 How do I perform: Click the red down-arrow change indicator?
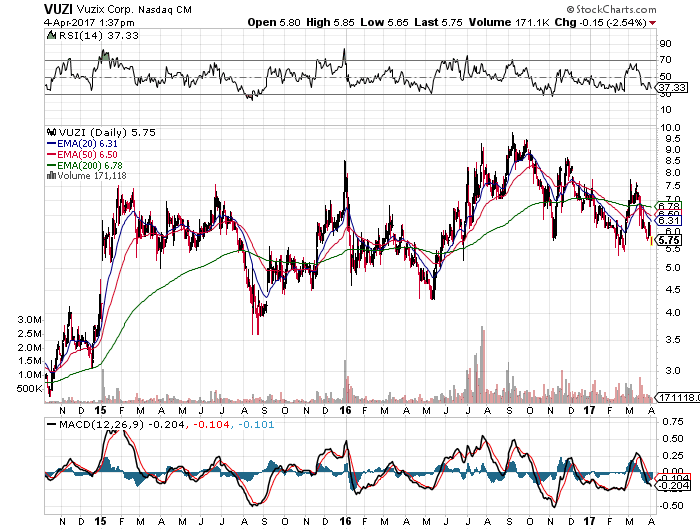653,23
